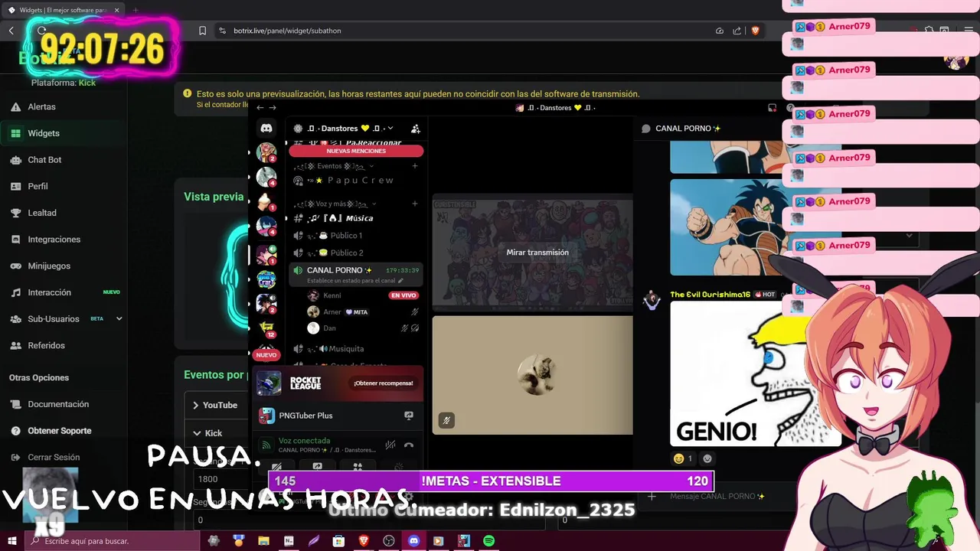Click the Windows Start button
This screenshot has width=980, height=551.
[11, 541]
